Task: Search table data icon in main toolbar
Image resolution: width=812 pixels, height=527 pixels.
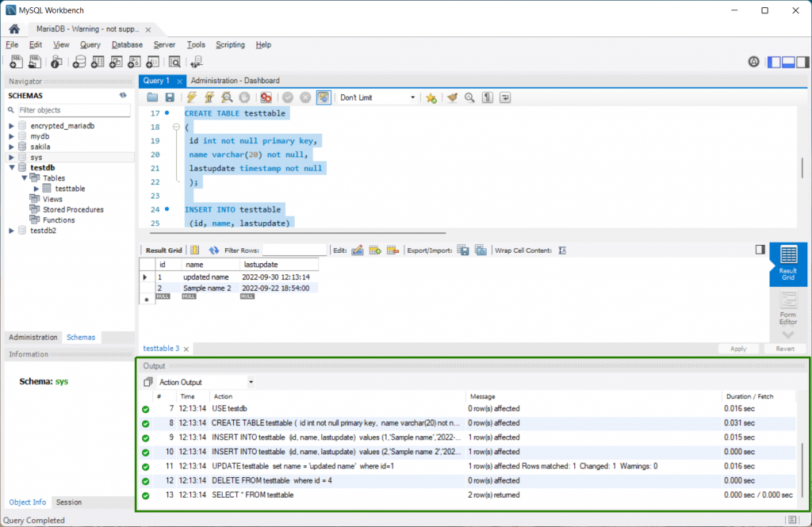Action: click(x=174, y=62)
